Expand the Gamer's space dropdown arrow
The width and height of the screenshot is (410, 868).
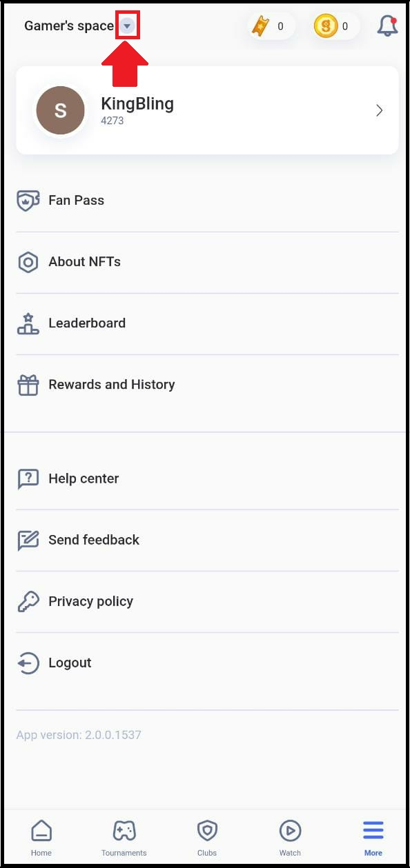[x=127, y=26]
